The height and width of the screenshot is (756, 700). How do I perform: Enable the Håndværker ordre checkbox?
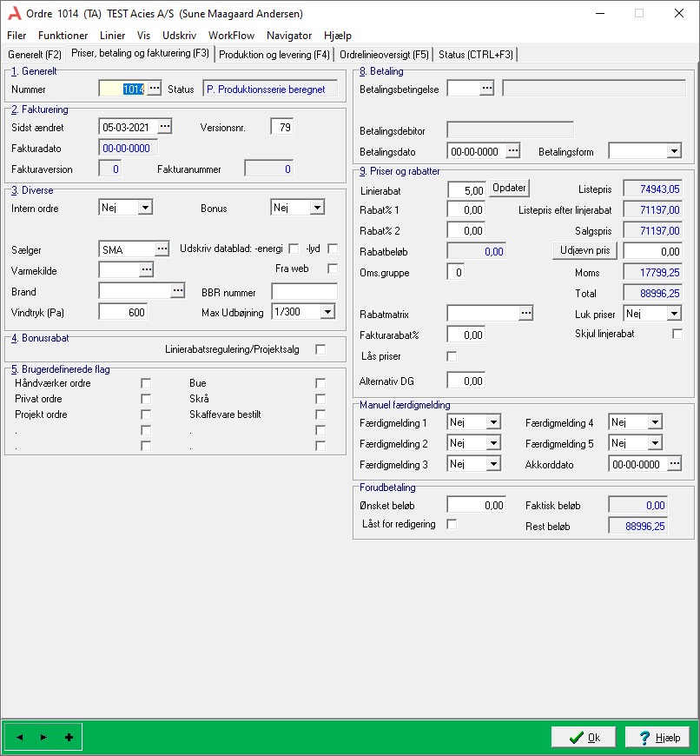click(146, 383)
